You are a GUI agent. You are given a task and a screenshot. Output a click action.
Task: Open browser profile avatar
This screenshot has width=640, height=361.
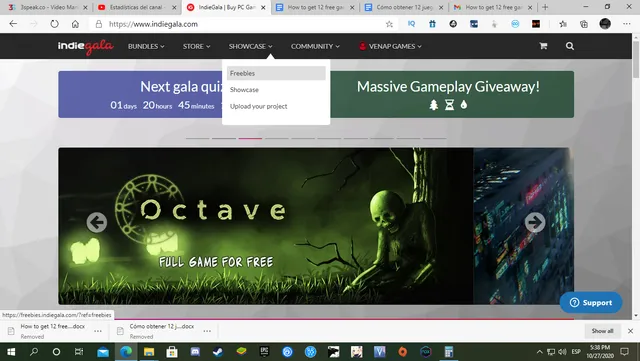[x=605, y=24]
